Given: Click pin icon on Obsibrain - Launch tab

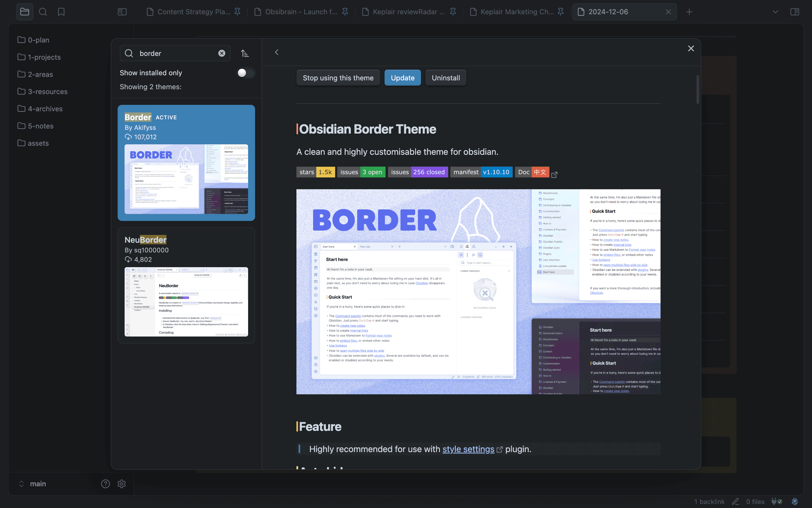Looking at the screenshot, I should point(345,12).
